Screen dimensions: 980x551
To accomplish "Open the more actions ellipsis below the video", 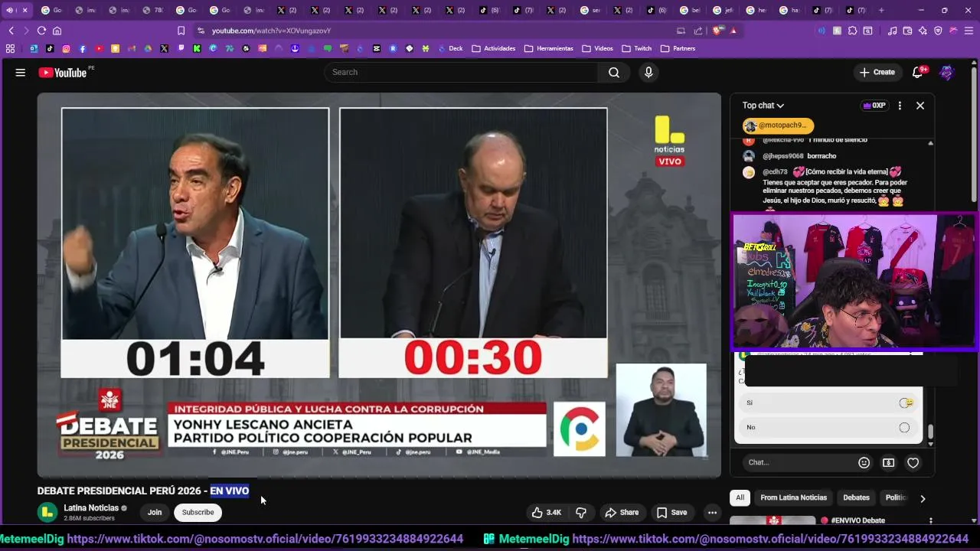I will (x=712, y=512).
